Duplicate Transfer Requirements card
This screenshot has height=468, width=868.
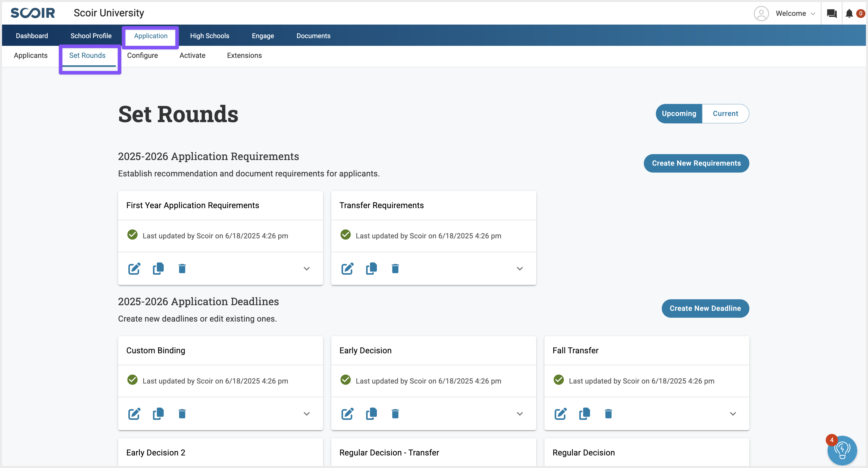pyautogui.click(x=371, y=269)
